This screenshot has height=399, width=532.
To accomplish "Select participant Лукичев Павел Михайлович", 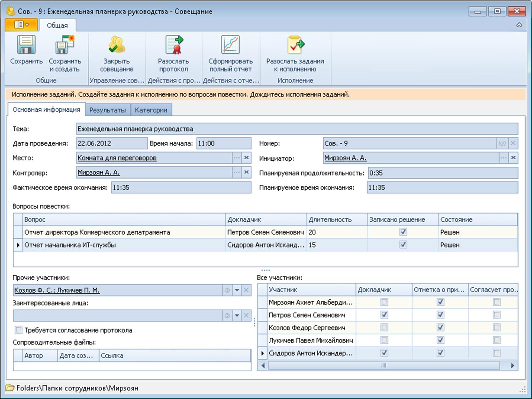I will pyautogui.click(x=310, y=340).
